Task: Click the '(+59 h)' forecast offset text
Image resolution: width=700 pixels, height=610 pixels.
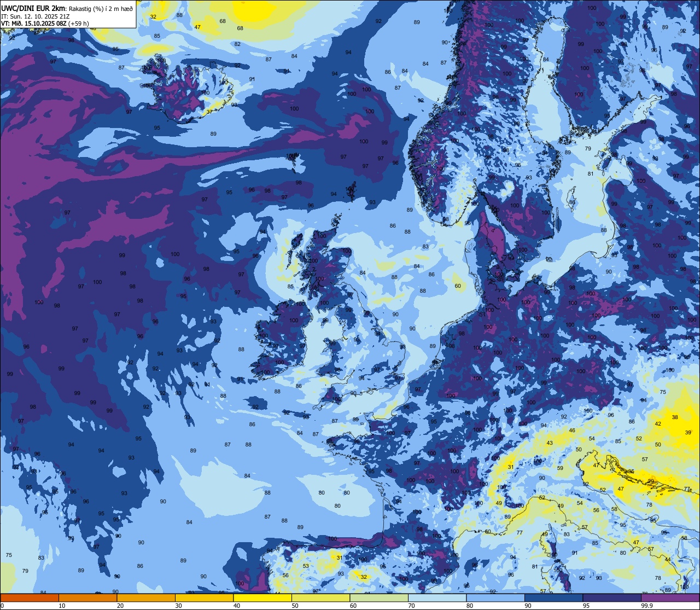Action: (x=79, y=24)
